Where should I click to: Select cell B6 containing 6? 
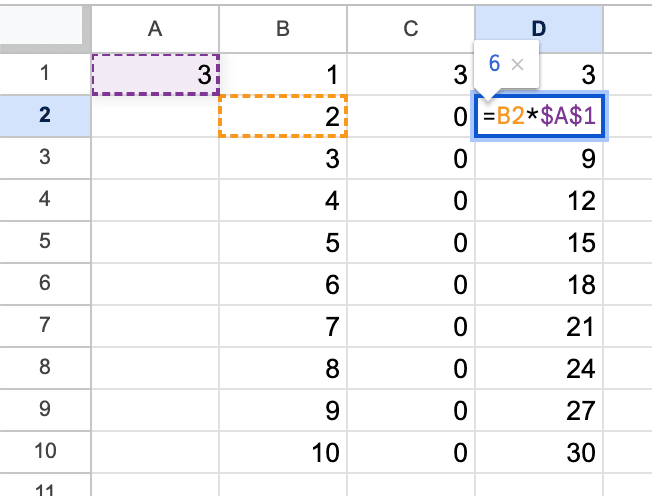[x=283, y=285]
